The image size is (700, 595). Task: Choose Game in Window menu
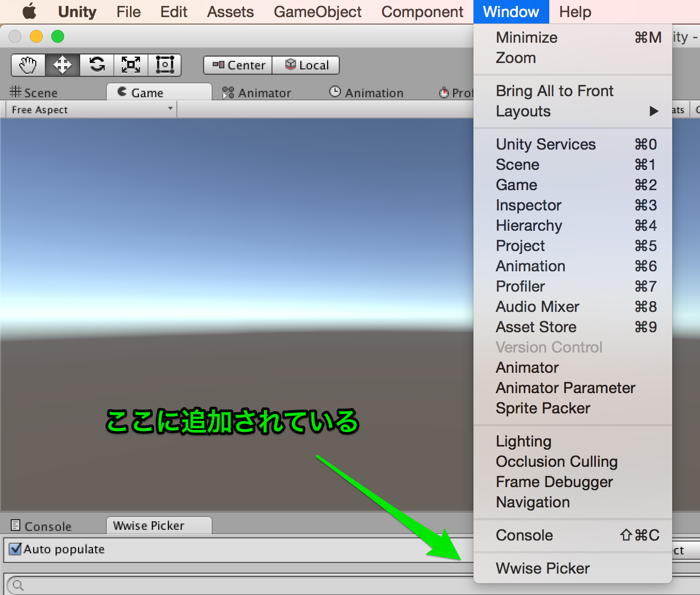tap(573, 185)
